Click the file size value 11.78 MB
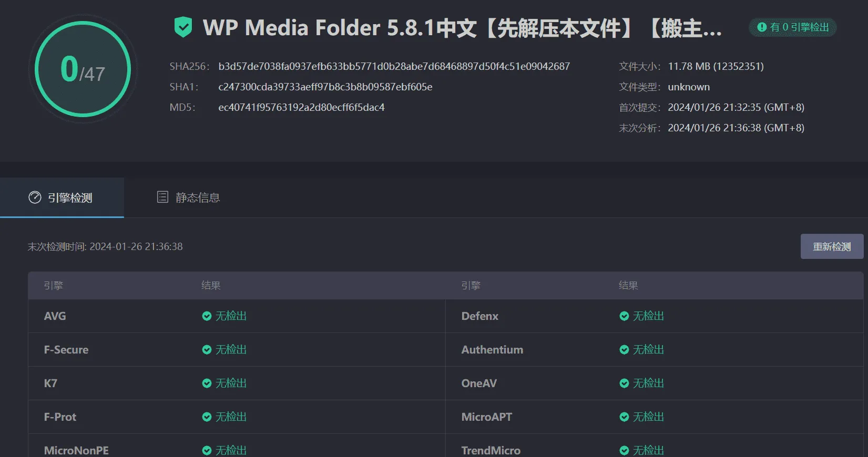 [x=716, y=66]
